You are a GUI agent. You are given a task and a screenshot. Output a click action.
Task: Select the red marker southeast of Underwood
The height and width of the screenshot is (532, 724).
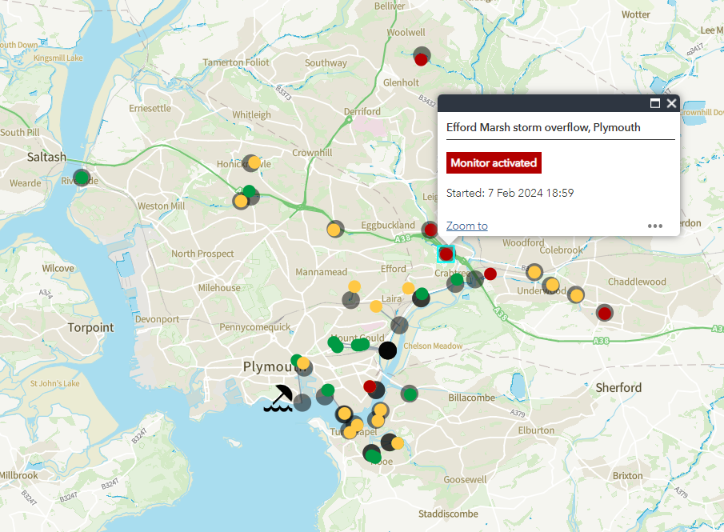pos(604,313)
